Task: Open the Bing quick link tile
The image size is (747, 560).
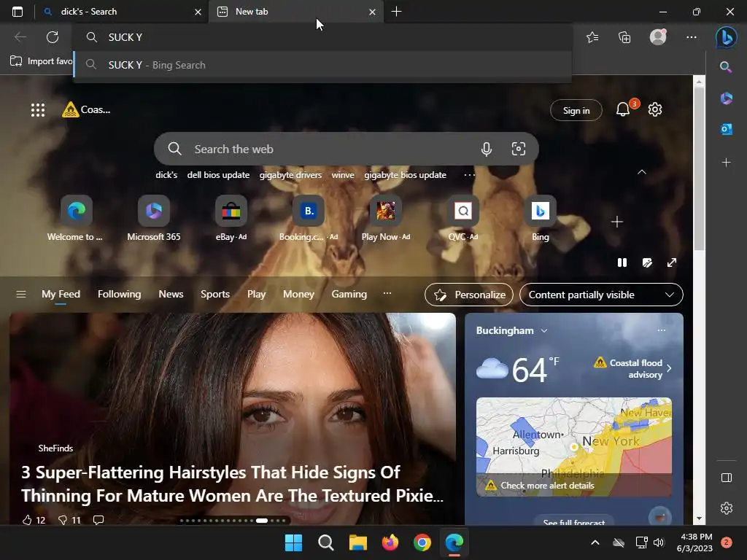Action: click(541, 219)
